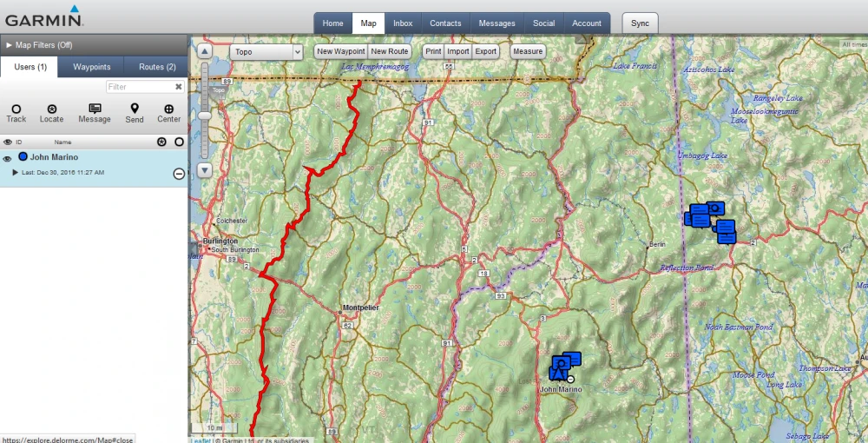The height and width of the screenshot is (443, 868).
Task: Click the minus circle on John Marino row
Action: pyautogui.click(x=179, y=174)
